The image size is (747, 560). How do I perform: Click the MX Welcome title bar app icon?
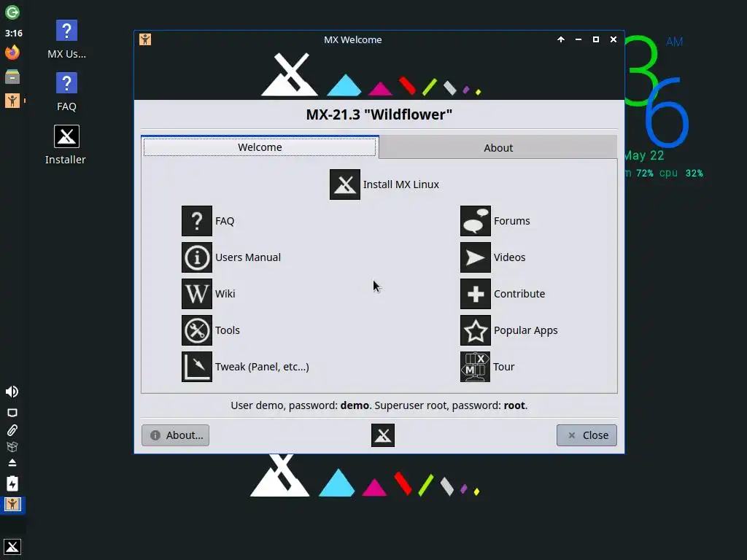(145, 39)
